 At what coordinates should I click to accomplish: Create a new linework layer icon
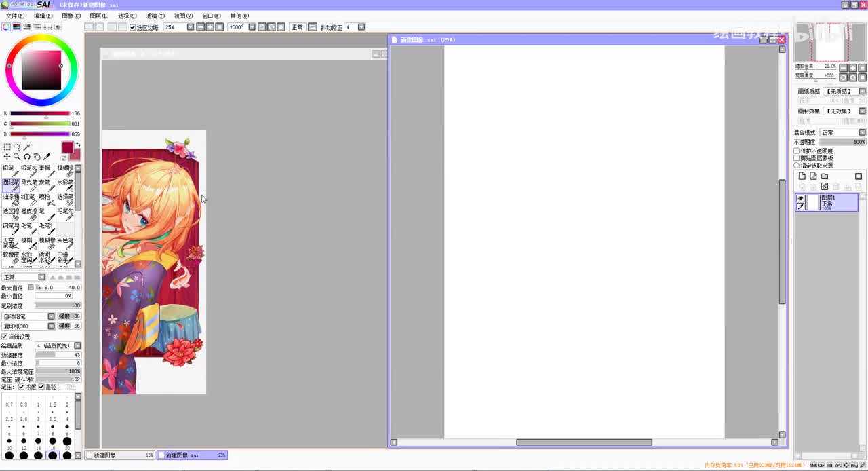813,176
